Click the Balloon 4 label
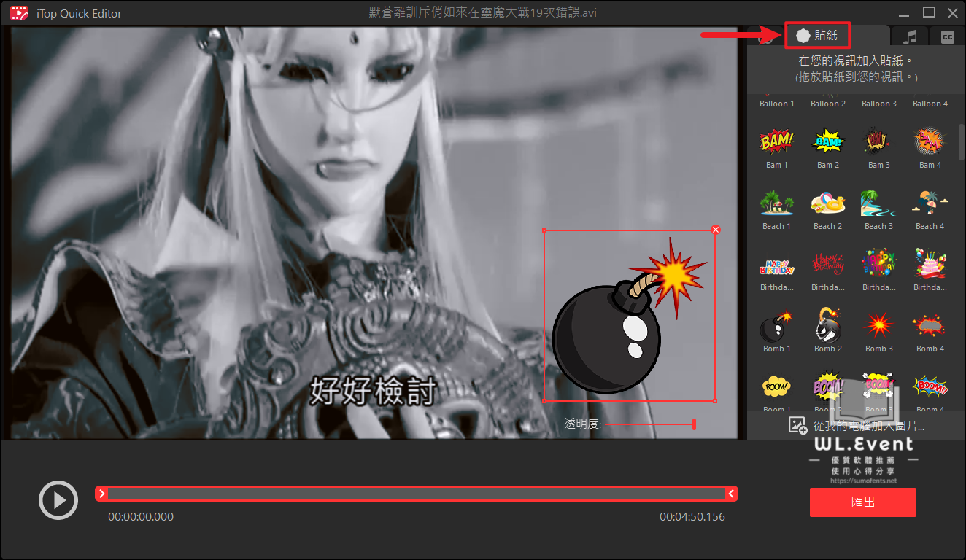966x560 pixels. 930,104
